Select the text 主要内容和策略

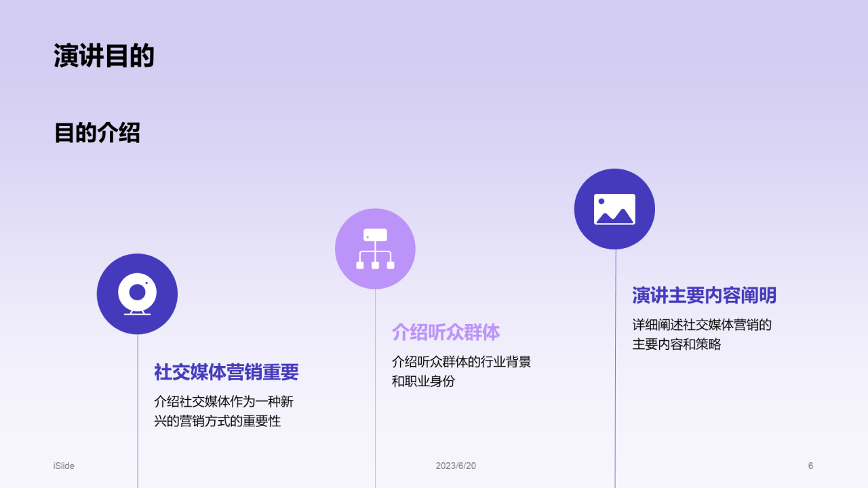click(x=677, y=344)
